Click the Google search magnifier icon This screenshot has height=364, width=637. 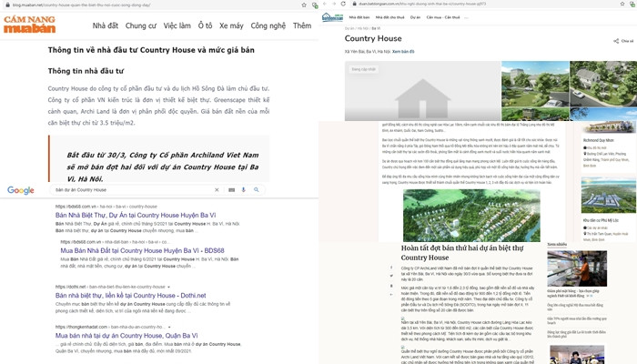pos(257,190)
